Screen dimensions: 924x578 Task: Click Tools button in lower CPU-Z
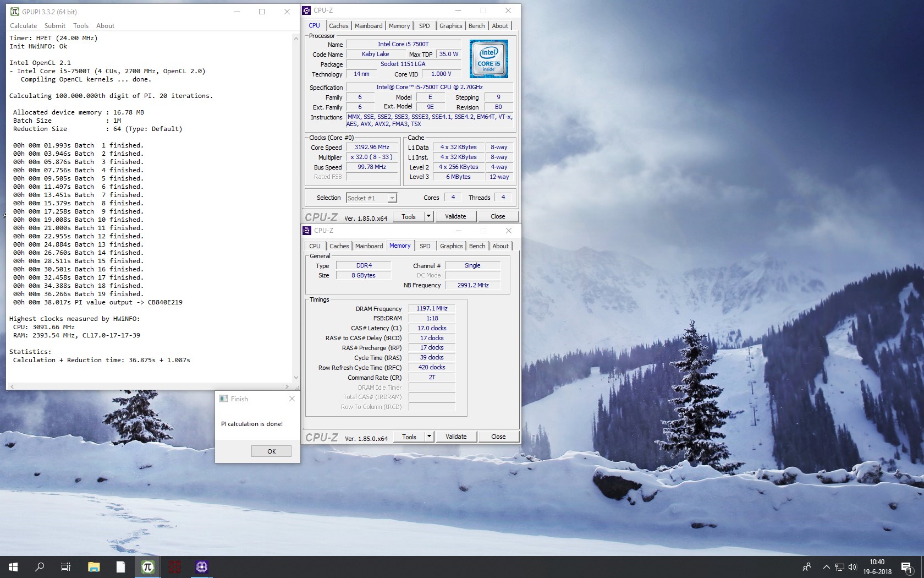pos(409,437)
